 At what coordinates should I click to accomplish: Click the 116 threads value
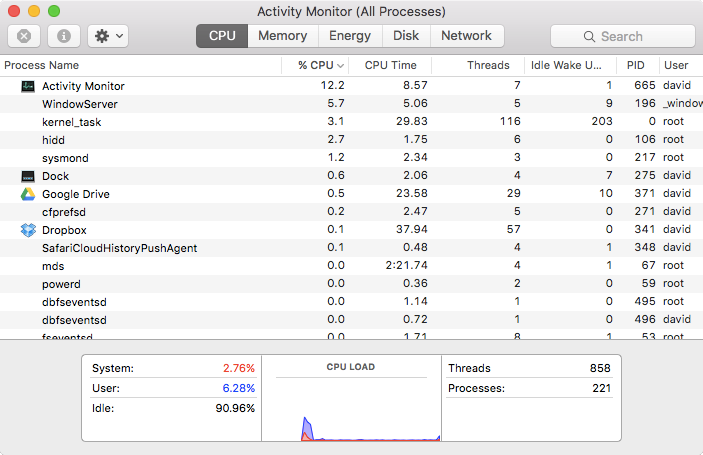510,121
